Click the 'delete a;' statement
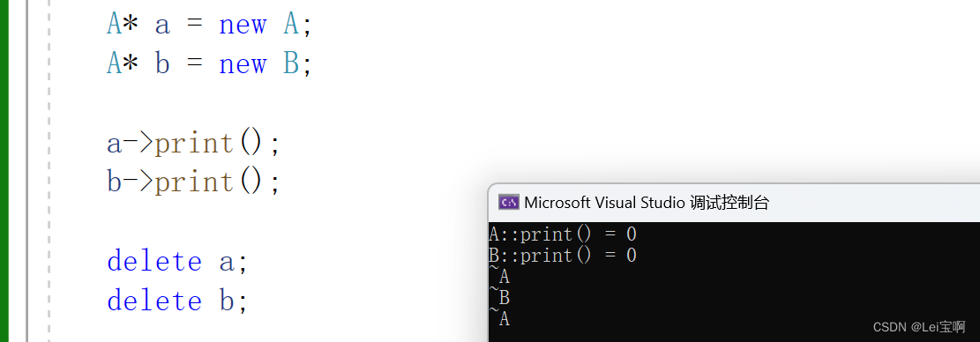This screenshot has height=342, width=980. [x=177, y=261]
